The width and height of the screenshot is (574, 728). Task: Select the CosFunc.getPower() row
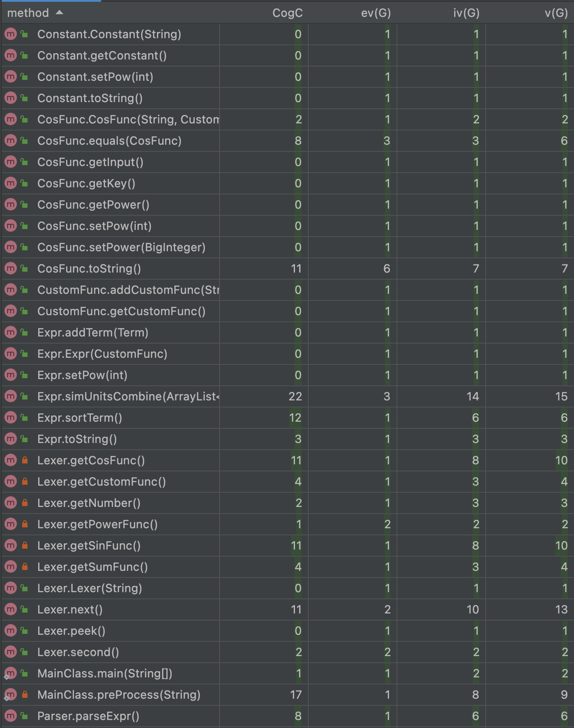point(287,205)
